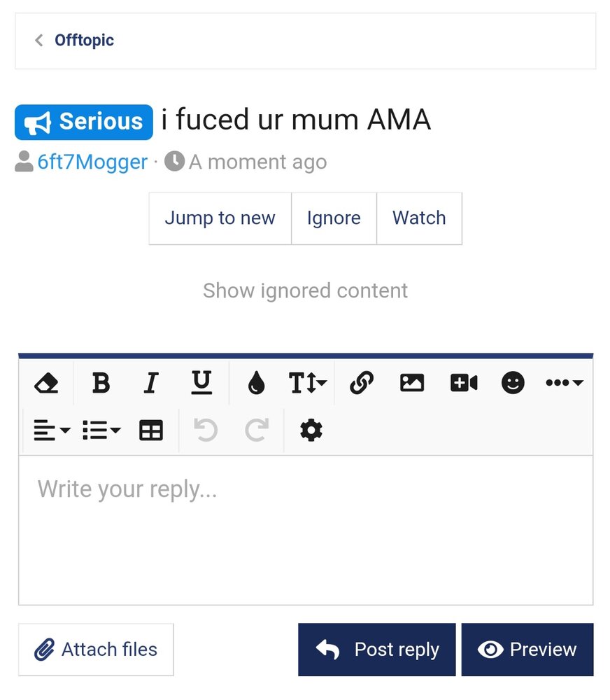Viewport: 610px width, 700px height.
Task: Open the bullet list dropdown
Action: tap(101, 430)
